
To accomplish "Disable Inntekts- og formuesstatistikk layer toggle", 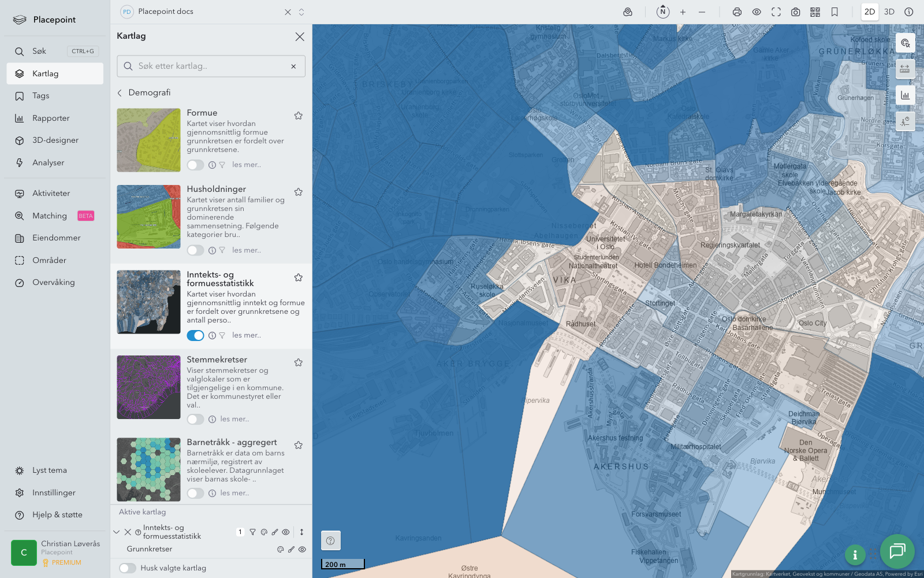I will [x=195, y=336].
